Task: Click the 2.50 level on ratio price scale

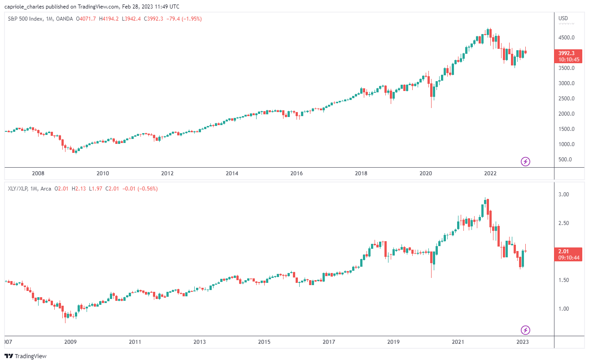Action: click(x=563, y=223)
